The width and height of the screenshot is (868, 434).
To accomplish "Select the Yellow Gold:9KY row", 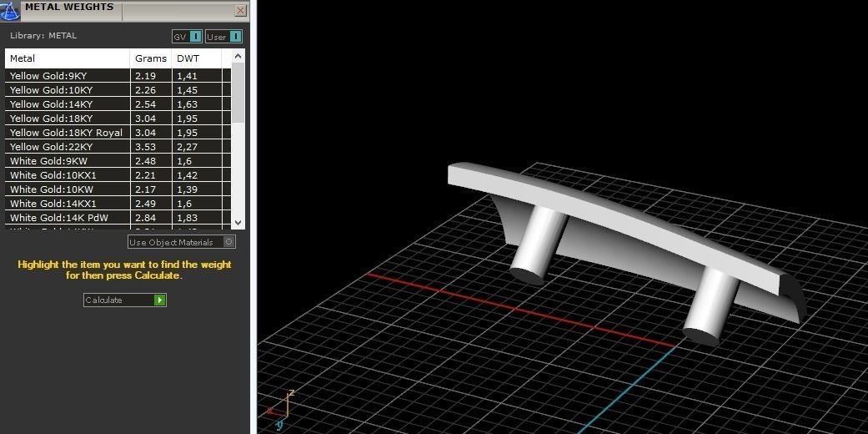I will [x=118, y=76].
